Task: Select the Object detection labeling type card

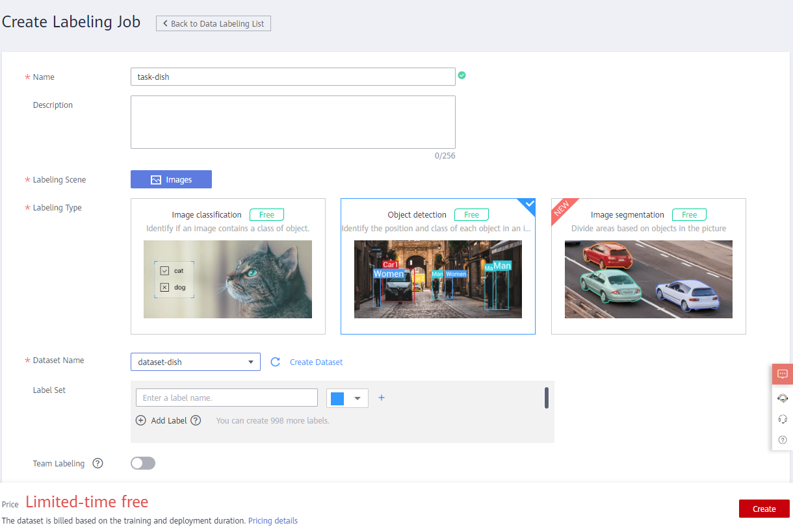Action: coord(437,266)
